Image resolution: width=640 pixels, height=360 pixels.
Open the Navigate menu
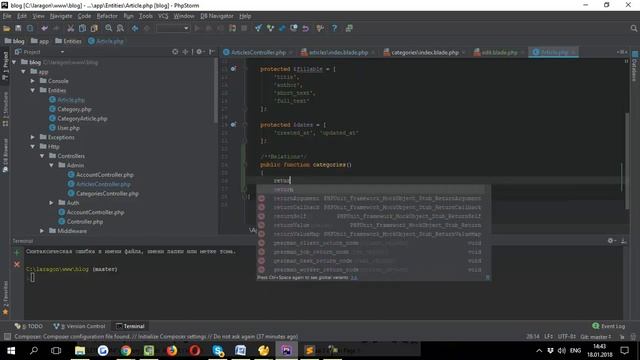61,16
